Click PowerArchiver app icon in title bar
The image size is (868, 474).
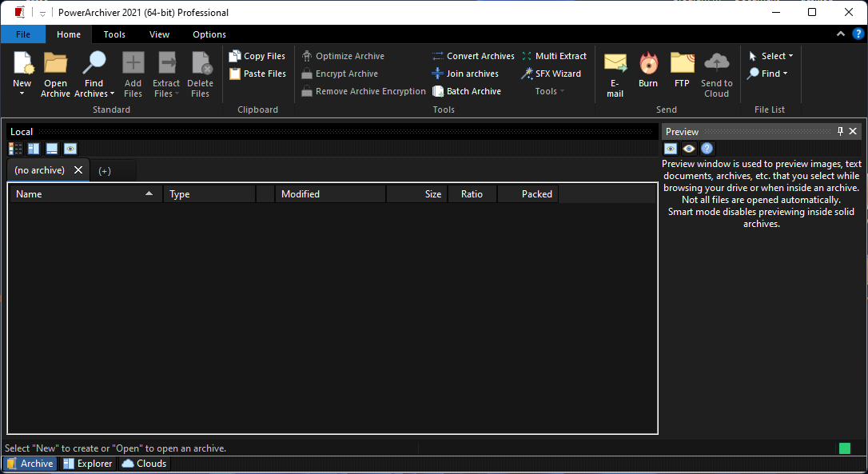click(20, 12)
